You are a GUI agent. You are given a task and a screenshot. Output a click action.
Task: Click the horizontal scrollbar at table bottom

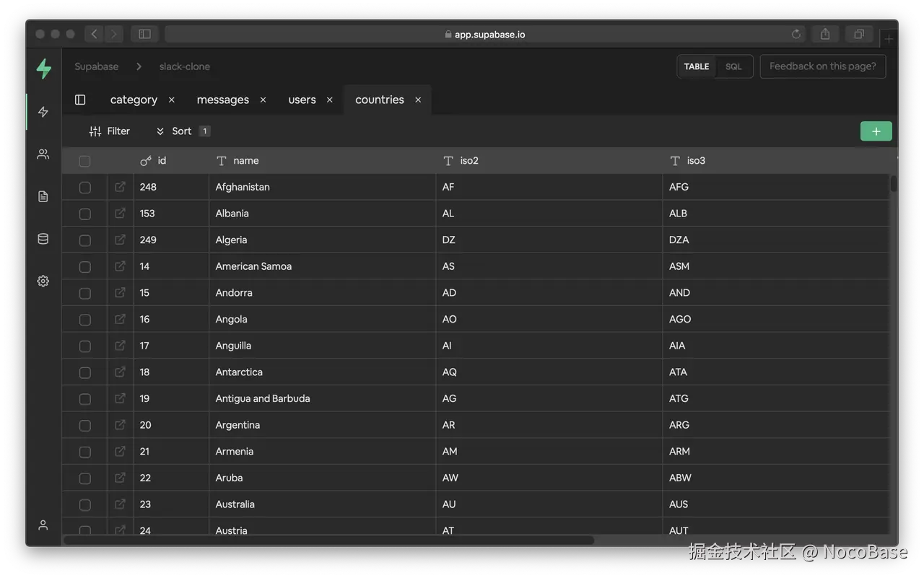(x=328, y=540)
